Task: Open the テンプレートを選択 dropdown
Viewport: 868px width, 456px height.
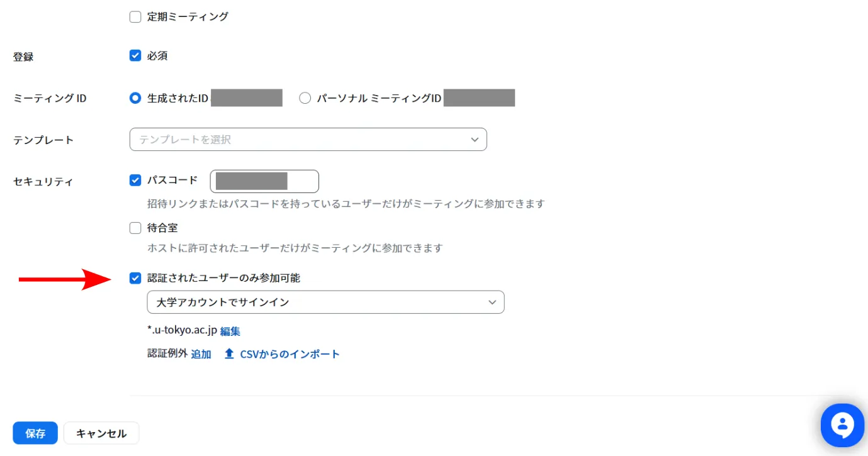Action: 308,140
